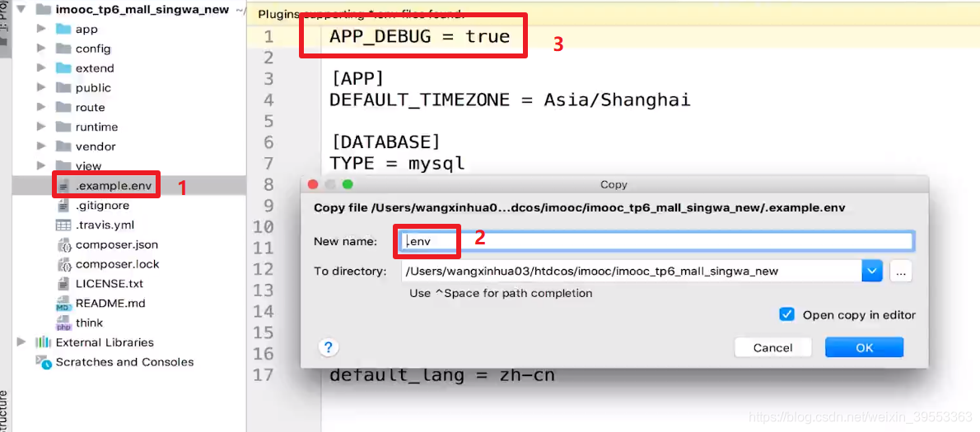980x432 pixels.
Task: Focus the New name input field
Action: point(656,241)
